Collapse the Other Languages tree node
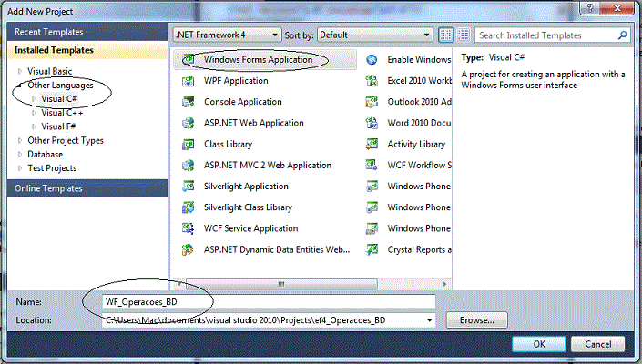This screenshot has height=364, width=642. (20, 86)
